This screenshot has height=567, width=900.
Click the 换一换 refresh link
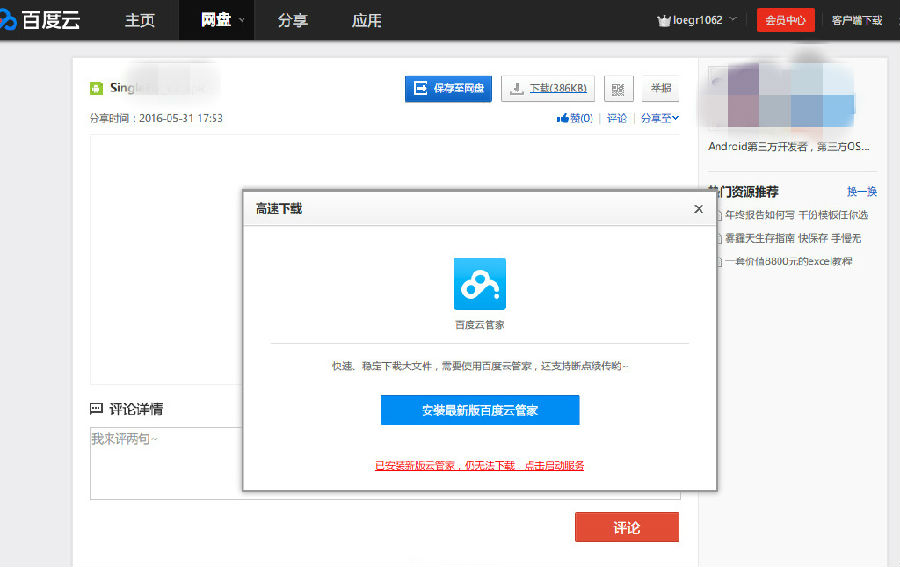[x=862, y=192]
